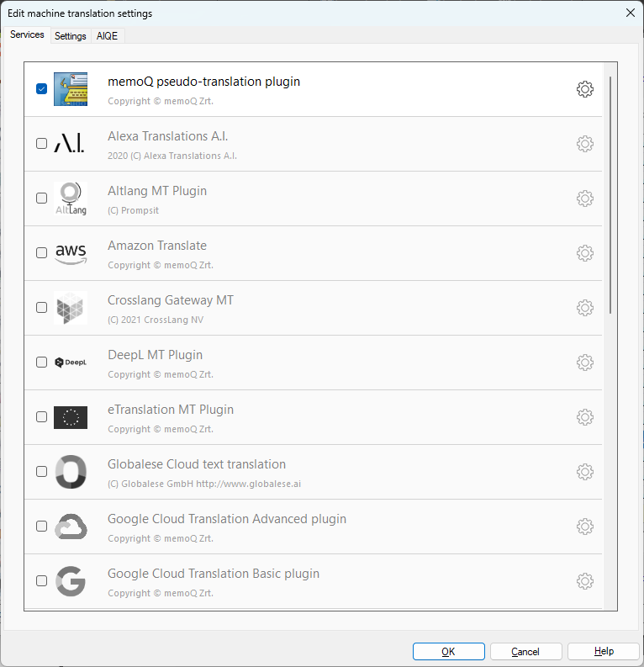Click '2020 (C) Alexa Translations A.I.' copyright text
The image size is (644, 667).
pos(172,156)
